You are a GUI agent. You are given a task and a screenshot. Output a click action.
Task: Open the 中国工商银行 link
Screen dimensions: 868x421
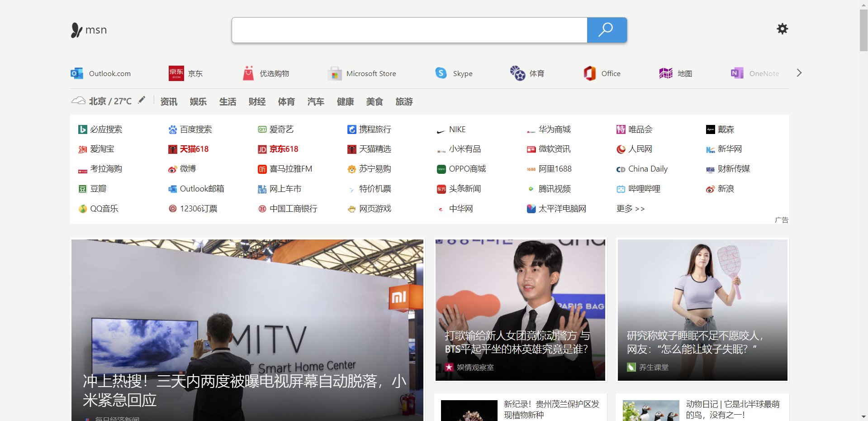(x=293, y=209)
